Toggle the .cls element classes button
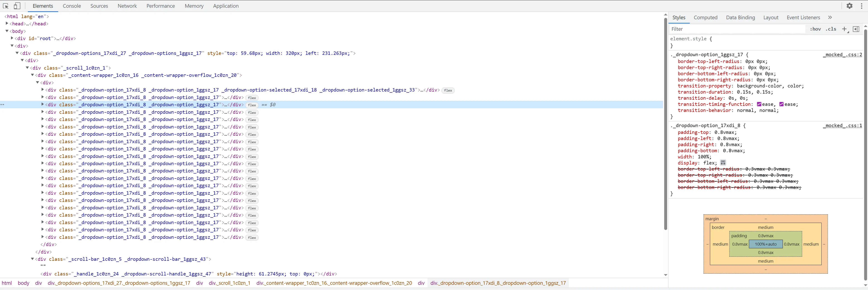Image resolution: width=868 pixels, height=290 pixels. [x=831, y=29]
